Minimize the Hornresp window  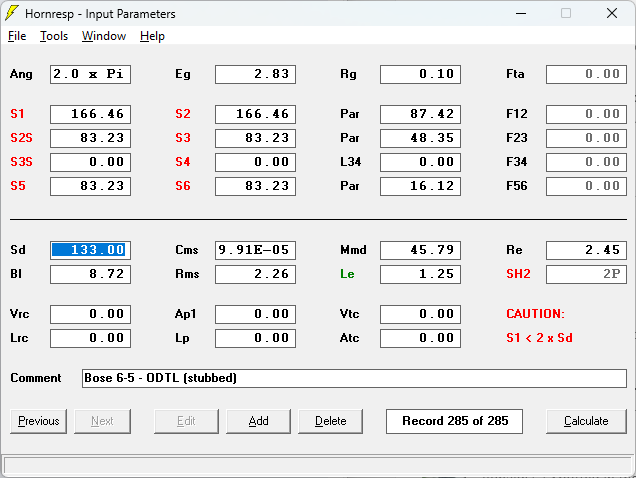(x=521, y=13)
